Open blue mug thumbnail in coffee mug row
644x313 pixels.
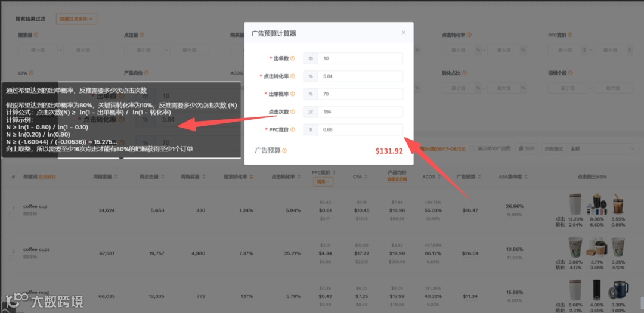coord(618,290)
